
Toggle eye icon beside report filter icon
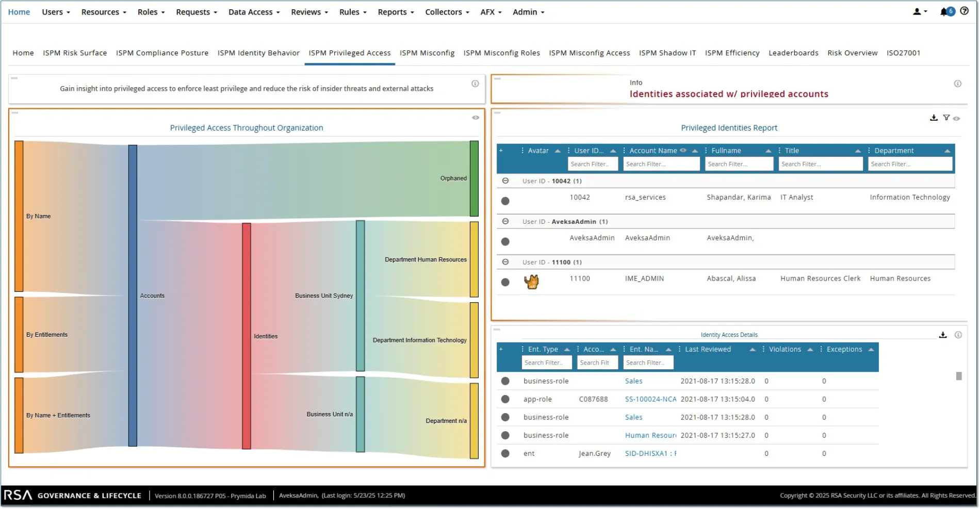957,119
